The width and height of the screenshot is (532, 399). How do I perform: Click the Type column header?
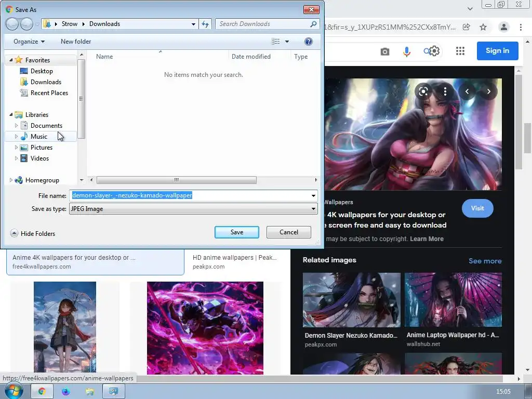[301, 57]
